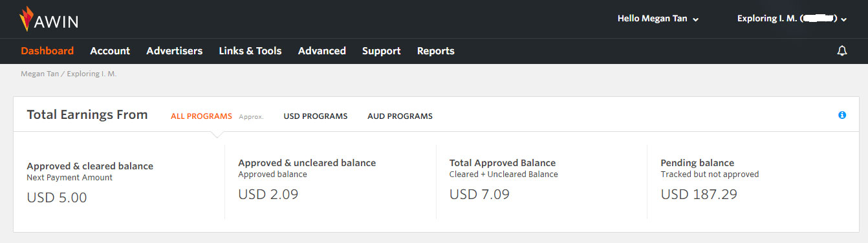
Task: Click the blue info icon in Total Earnings panel
Action: point(842,115)
